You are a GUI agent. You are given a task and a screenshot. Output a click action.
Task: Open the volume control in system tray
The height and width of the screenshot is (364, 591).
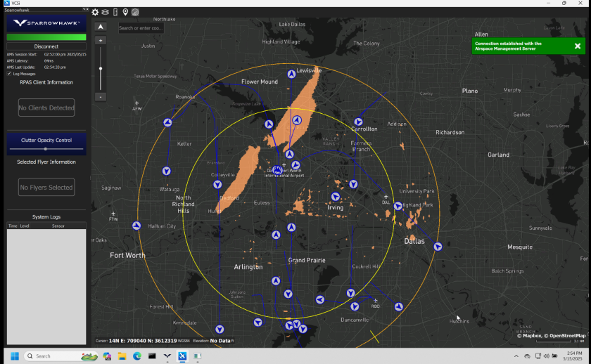[547, 356]
